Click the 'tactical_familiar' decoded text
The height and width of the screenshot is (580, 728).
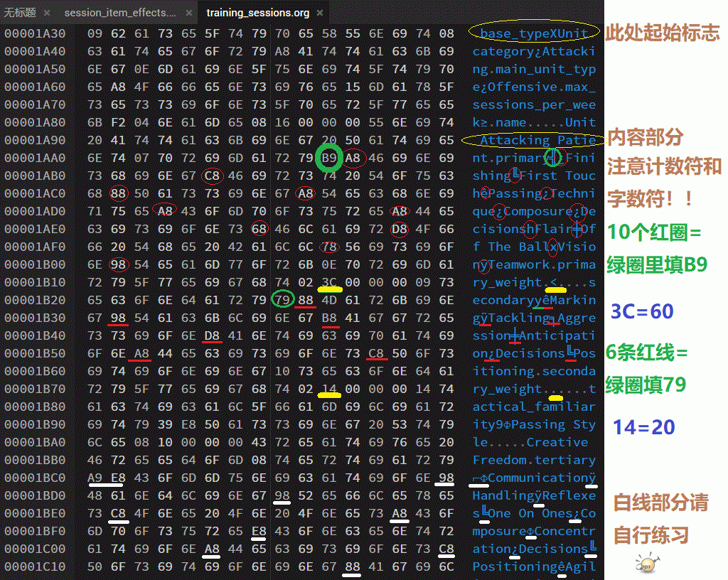coord(534,407)
